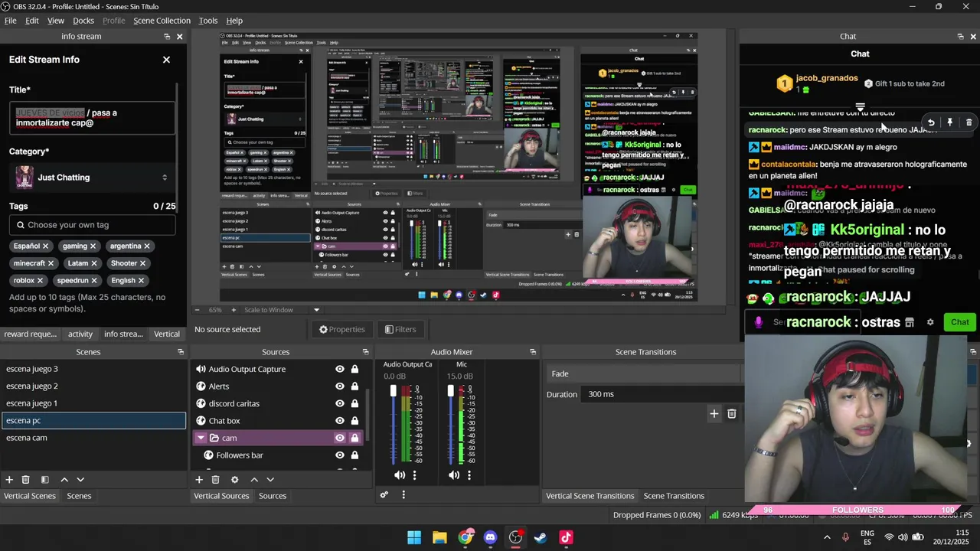This screenshot has height=551, width=980.
Task: Mute the Mic channel speaker icon
Action: click(x=454, y=475)
